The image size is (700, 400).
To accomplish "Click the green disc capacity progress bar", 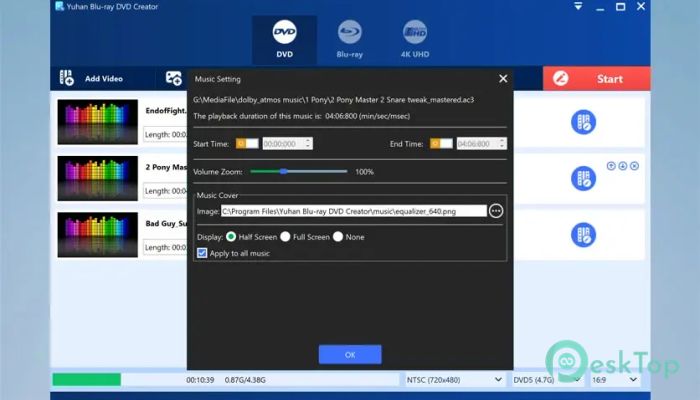I will 87,379.
